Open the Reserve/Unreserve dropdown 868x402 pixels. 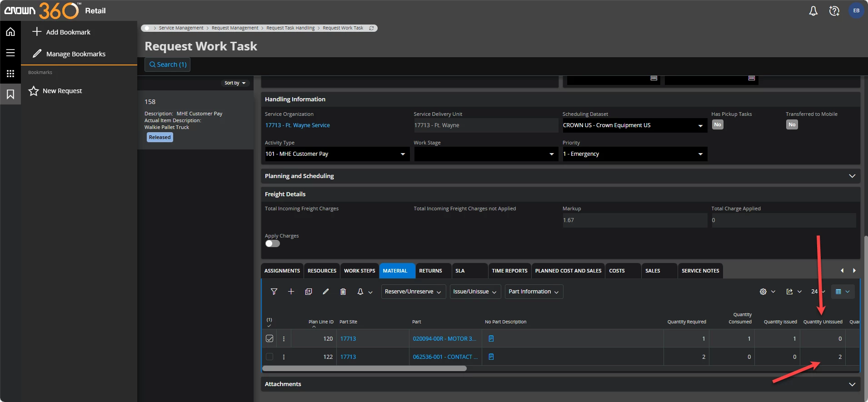coord(413,292)
